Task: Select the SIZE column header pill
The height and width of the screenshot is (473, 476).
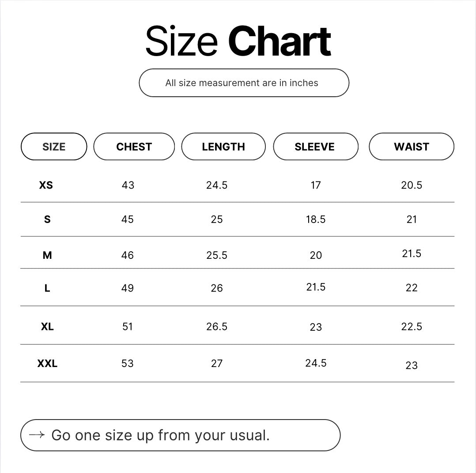Action: (54, 147)
